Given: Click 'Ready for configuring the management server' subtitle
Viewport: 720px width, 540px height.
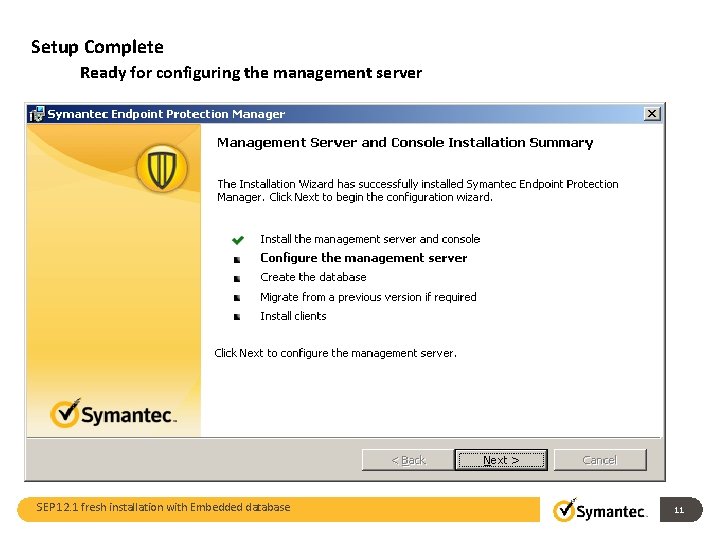Looking at the screenshot, I should click(x=251, y=73).
